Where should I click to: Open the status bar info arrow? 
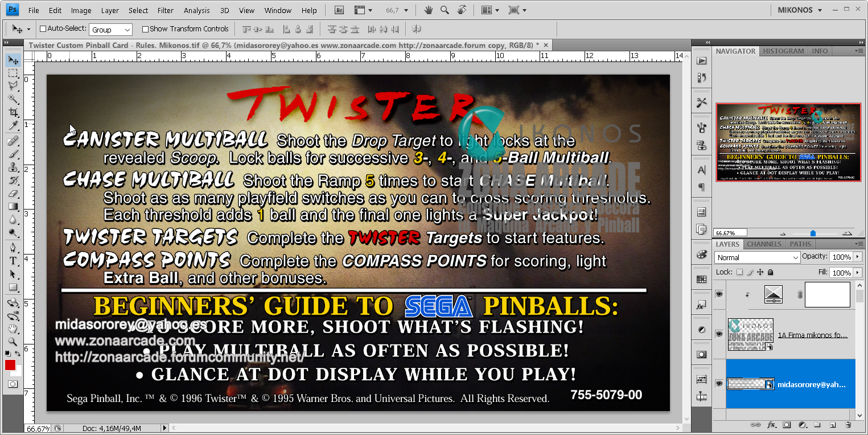point(165,428)
